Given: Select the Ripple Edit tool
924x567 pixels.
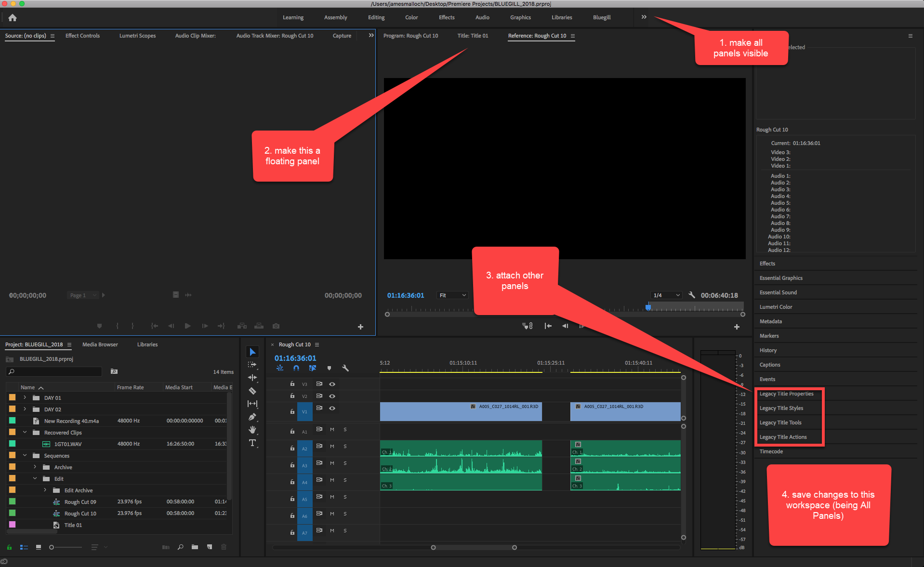Looking at the screenshot, I should [252, 378].
